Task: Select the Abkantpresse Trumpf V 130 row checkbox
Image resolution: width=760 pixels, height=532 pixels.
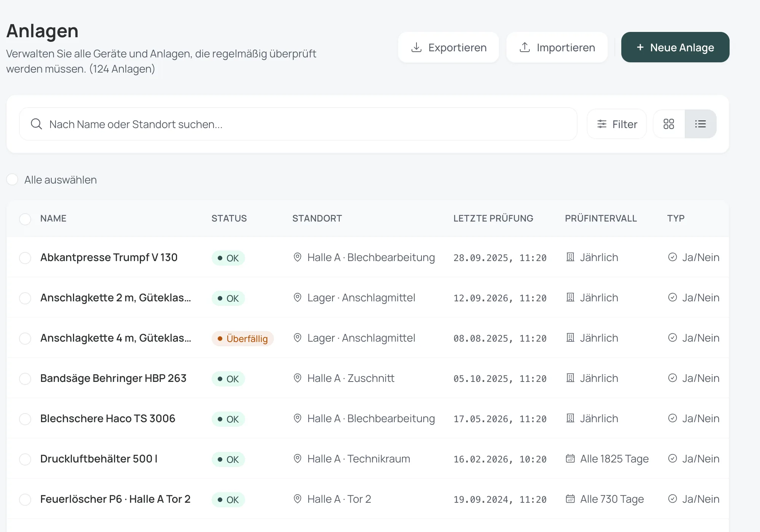Action: click(25, 258)
